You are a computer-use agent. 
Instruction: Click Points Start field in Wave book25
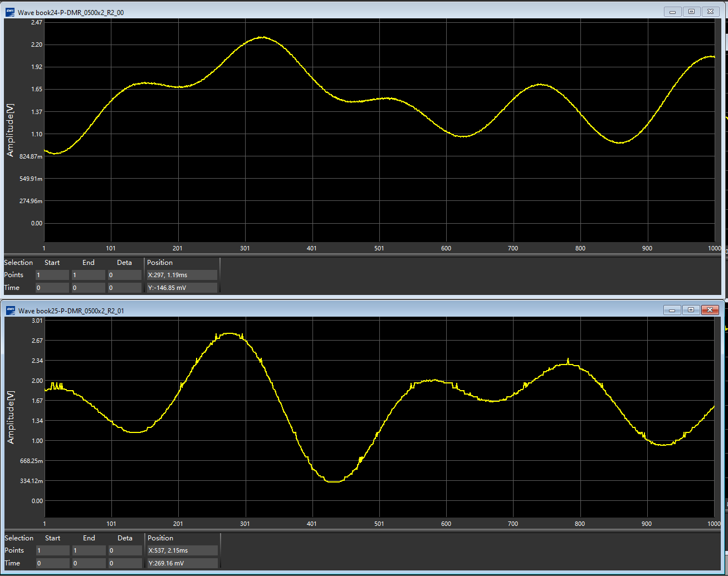tap(53, 550)
